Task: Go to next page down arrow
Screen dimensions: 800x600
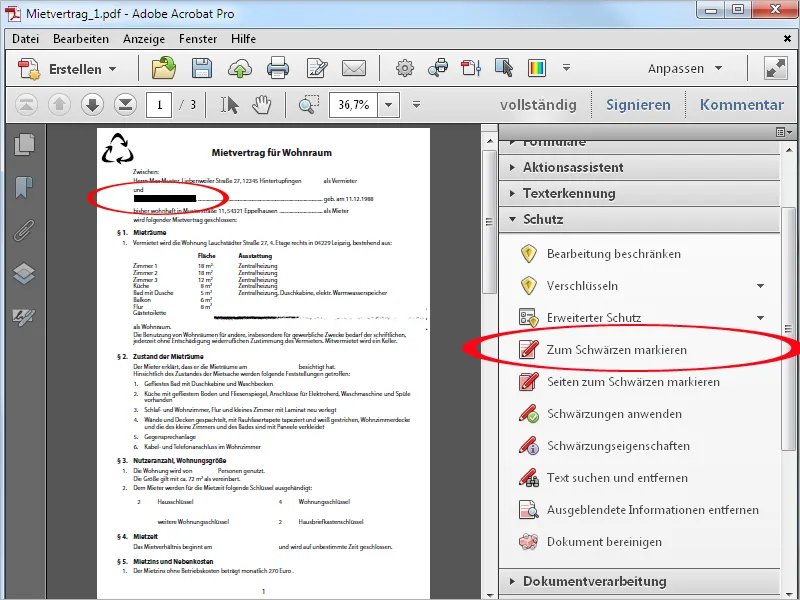Action: (x=92, y=105)
